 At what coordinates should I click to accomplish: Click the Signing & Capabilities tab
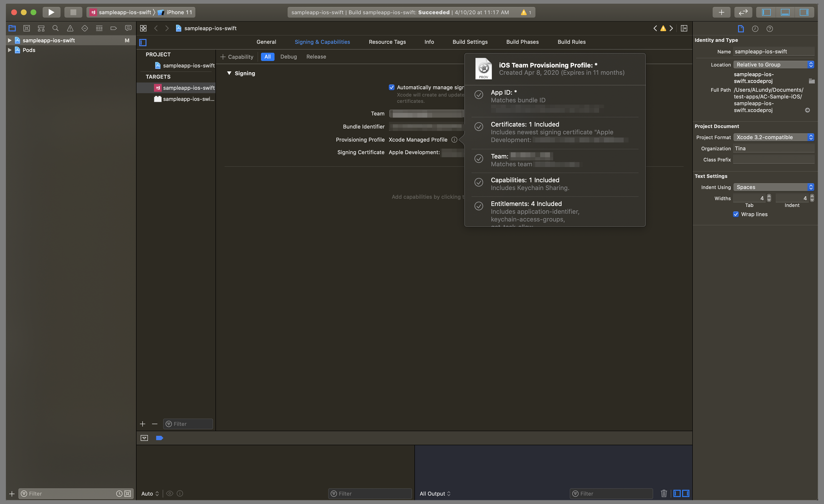(x=322, y=41)
